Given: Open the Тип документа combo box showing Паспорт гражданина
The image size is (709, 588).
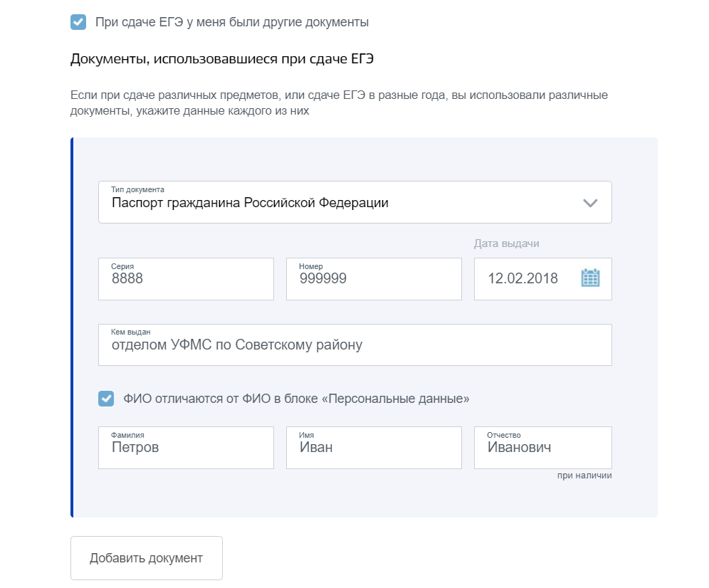Looking at the screenshot, I should coord(355,202).
